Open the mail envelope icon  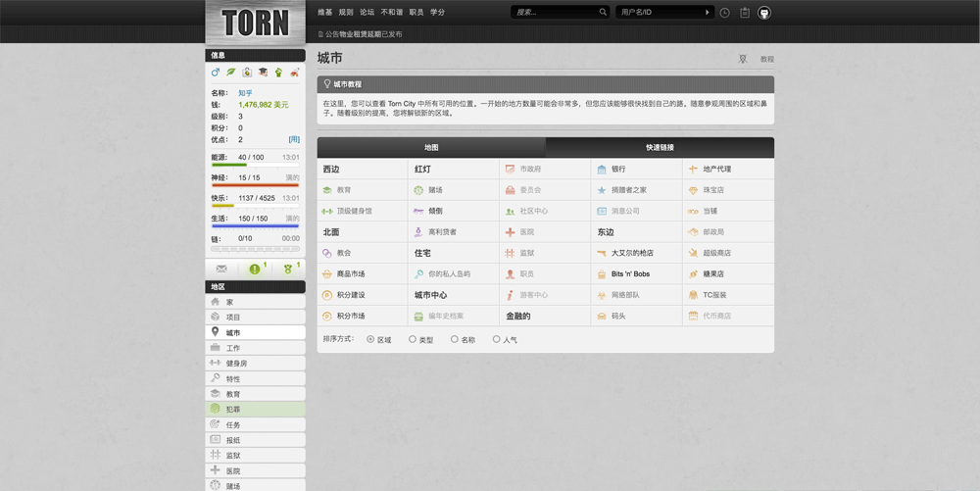coord(221,269)
